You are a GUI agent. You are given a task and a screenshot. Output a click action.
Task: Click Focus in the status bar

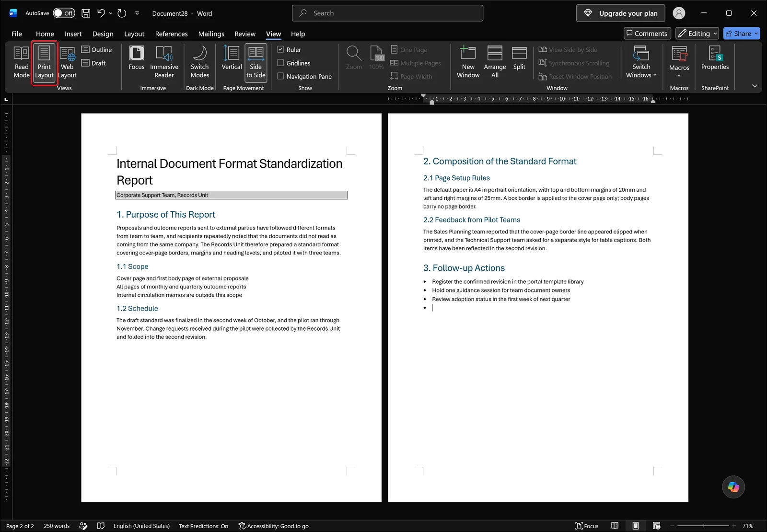click(587, 526)
